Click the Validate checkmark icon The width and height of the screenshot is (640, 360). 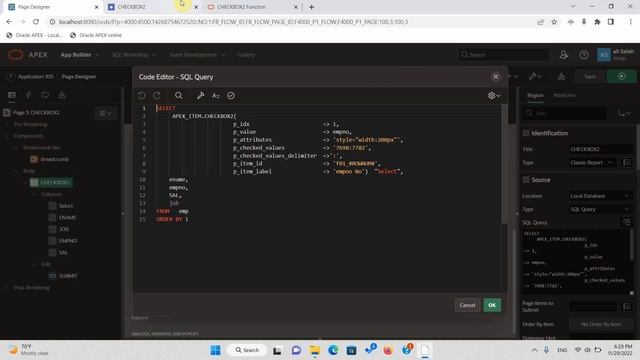231,96
